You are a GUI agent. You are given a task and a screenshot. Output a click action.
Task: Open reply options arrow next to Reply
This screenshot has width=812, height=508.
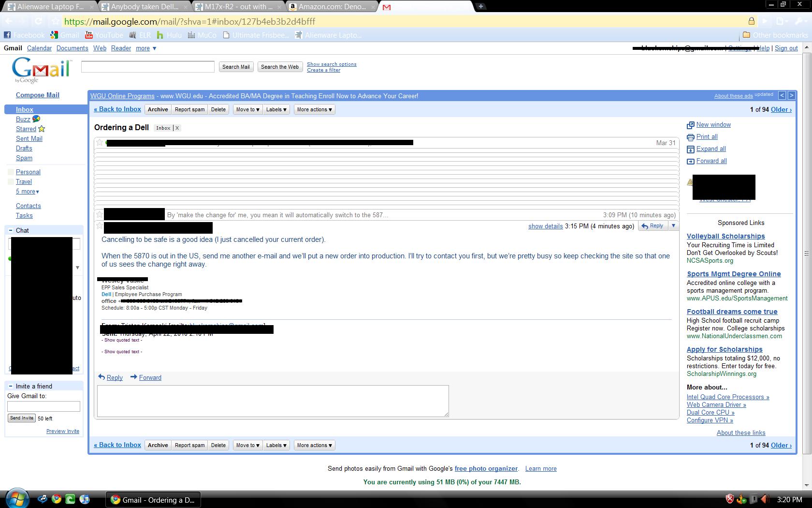[x=673, y=226]
